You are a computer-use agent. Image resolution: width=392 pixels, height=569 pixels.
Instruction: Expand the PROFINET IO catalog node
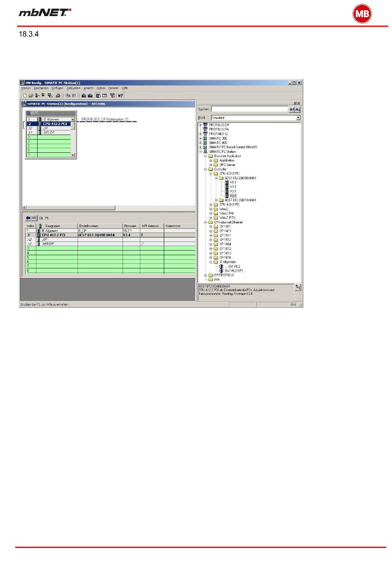click(200, 134)
